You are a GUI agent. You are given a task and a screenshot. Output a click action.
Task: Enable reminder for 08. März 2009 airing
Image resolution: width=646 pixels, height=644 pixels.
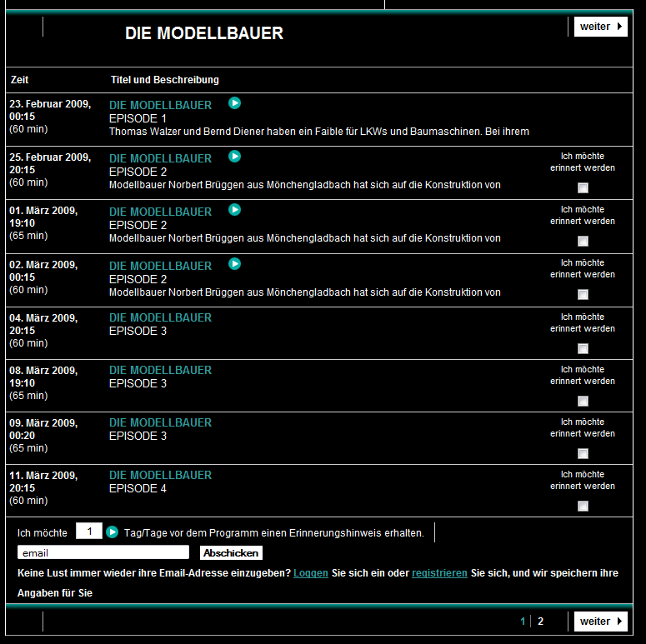(583, 401)
